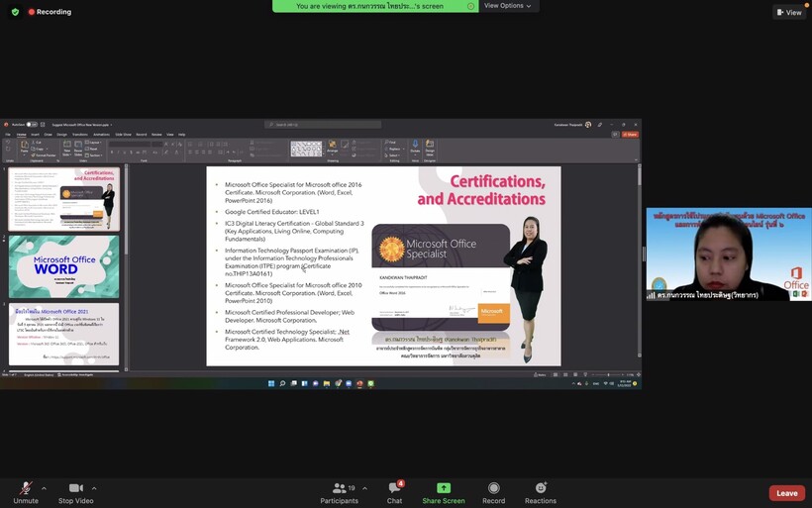This screenshot has width=812, height=508.
Task: Click the green encryption shield icon
Action: point(15,12)
